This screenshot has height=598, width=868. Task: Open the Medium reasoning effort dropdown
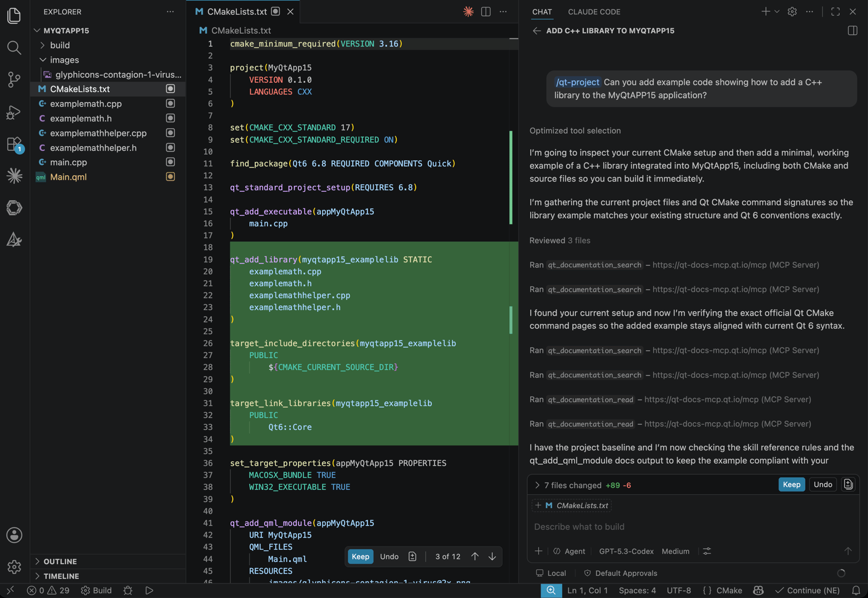[675, 551]
